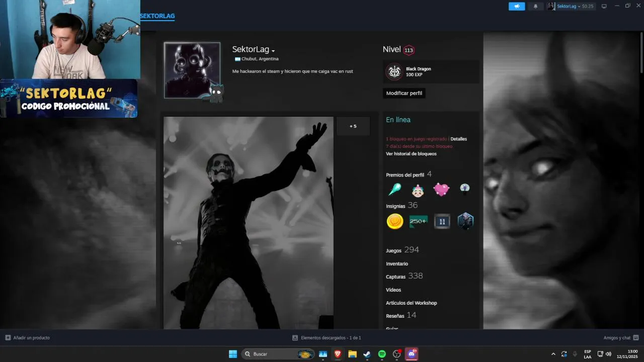Click the clown face profile award icon
Screen dimensions: 644x362
(418, 190)
